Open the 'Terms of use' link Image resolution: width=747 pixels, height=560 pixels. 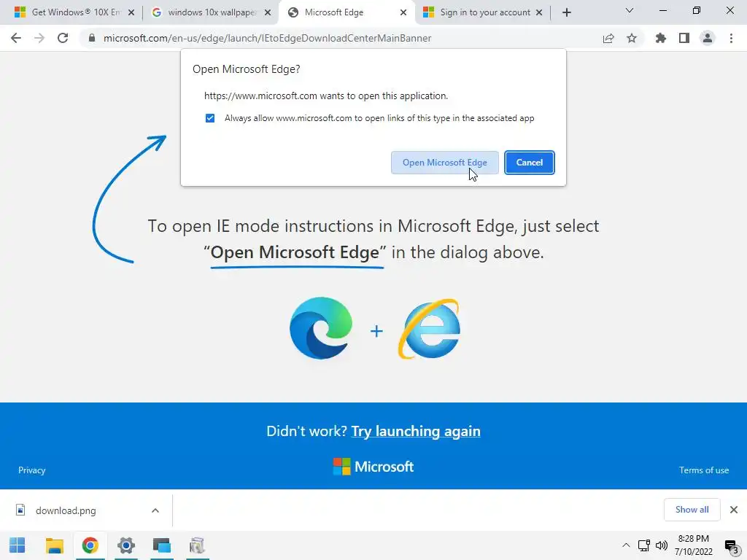click(704, 470)
